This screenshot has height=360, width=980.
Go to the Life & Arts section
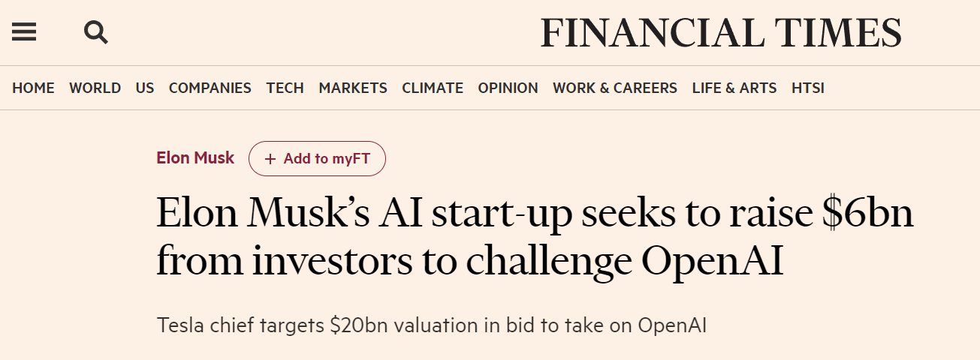(x=734, y=88)
